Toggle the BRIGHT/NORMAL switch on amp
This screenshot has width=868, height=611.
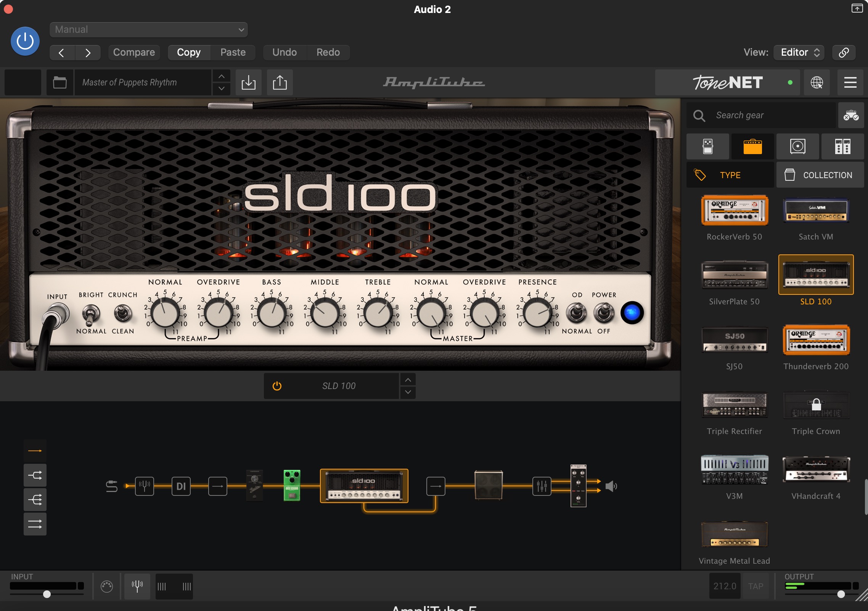(x=91, y=315)
